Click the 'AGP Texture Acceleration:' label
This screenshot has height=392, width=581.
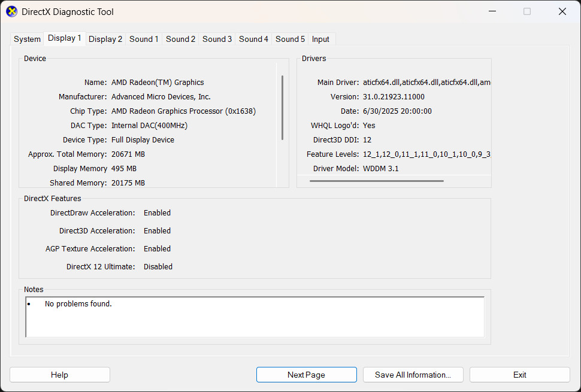90,249
